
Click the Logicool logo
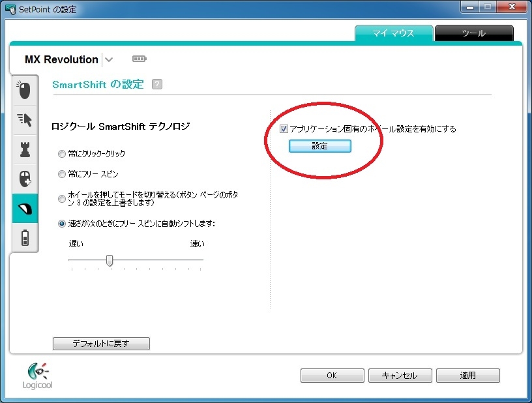(37, 376)
